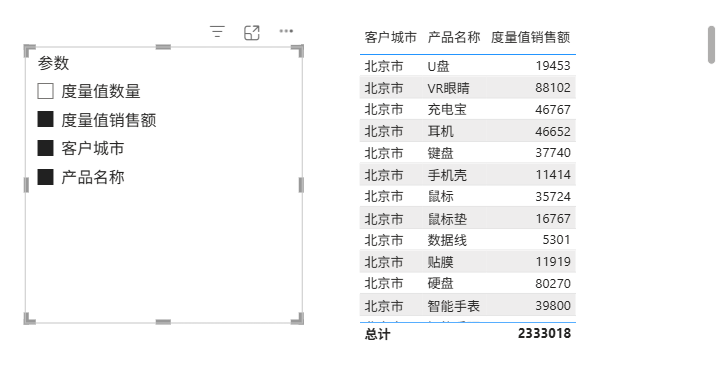Select the 鼠标 product cell

[x=441, y=197]
